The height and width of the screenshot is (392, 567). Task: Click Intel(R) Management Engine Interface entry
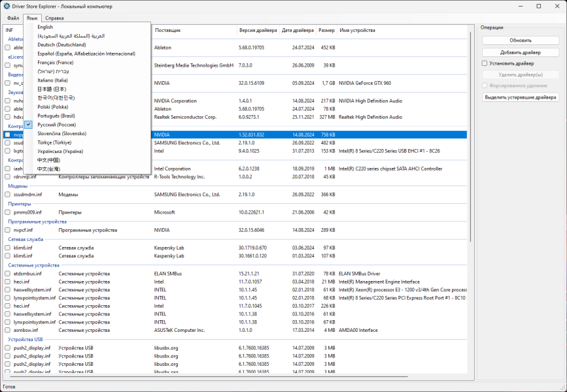[x=379, y=282]
